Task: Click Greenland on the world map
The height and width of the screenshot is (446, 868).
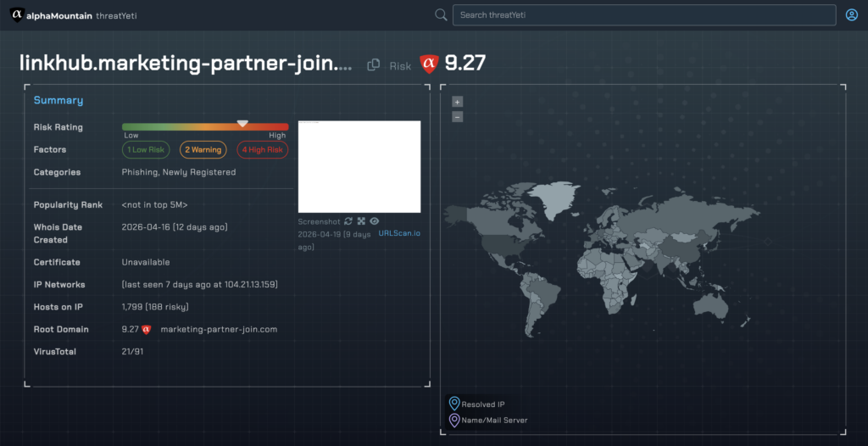Action: pos(554,200)
